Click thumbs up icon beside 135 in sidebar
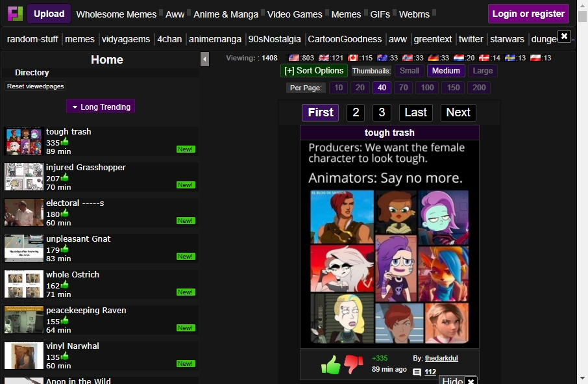Viewport: 588px width, 384px height. (x=64, y=355)
